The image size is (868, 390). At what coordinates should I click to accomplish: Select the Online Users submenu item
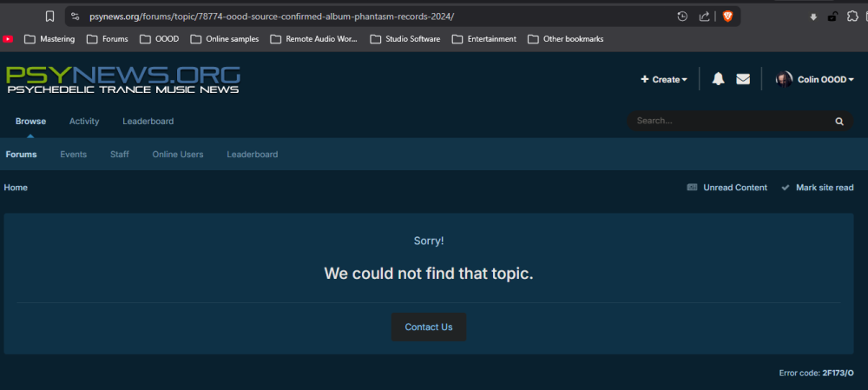coord(178,155)
